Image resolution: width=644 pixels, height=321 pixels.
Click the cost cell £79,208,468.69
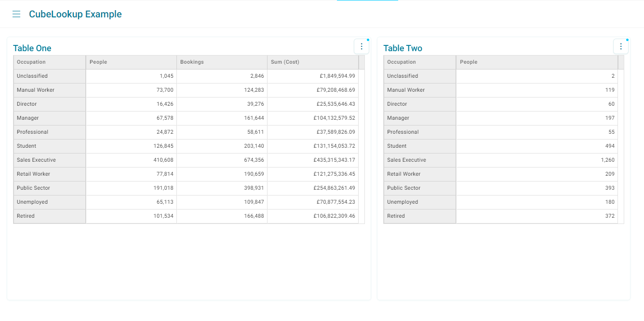click(x=313, y=90)
